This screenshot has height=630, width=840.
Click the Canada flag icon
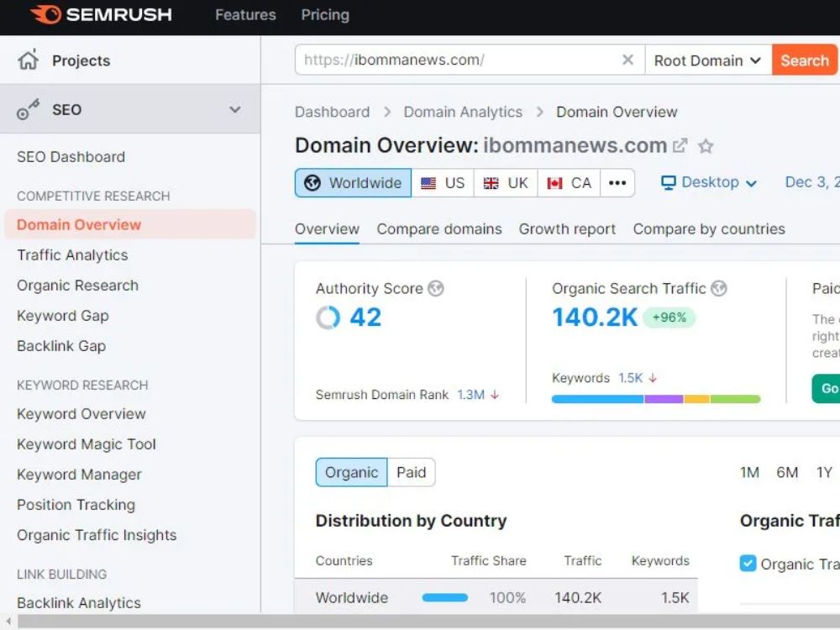pos(554,183)
